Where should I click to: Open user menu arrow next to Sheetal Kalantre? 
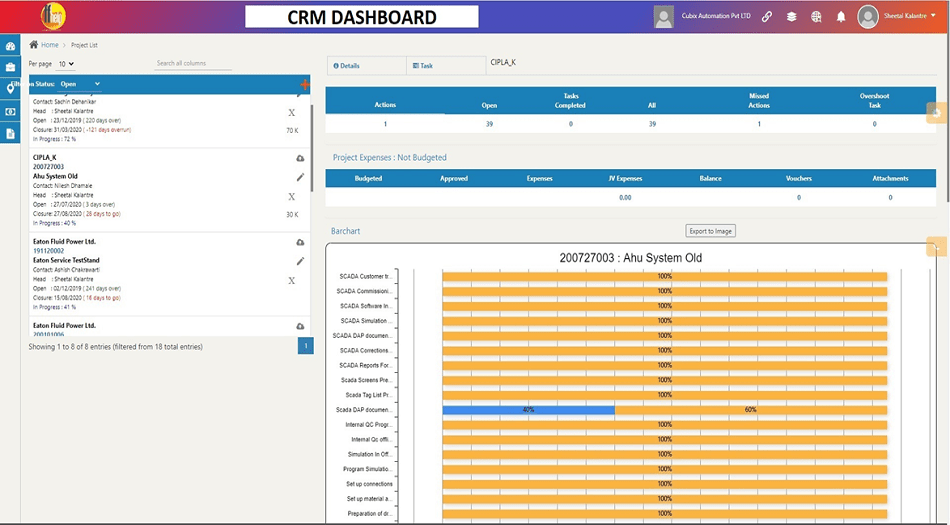(933, 16)
